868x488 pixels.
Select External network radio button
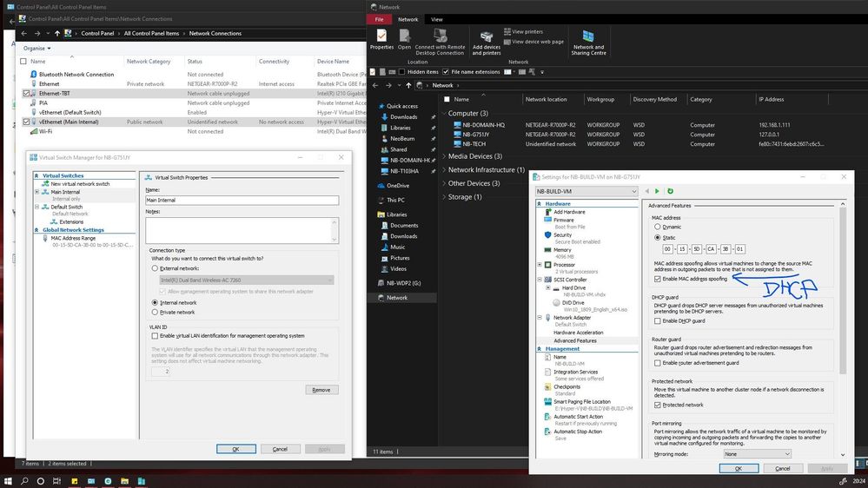(155, 268)
